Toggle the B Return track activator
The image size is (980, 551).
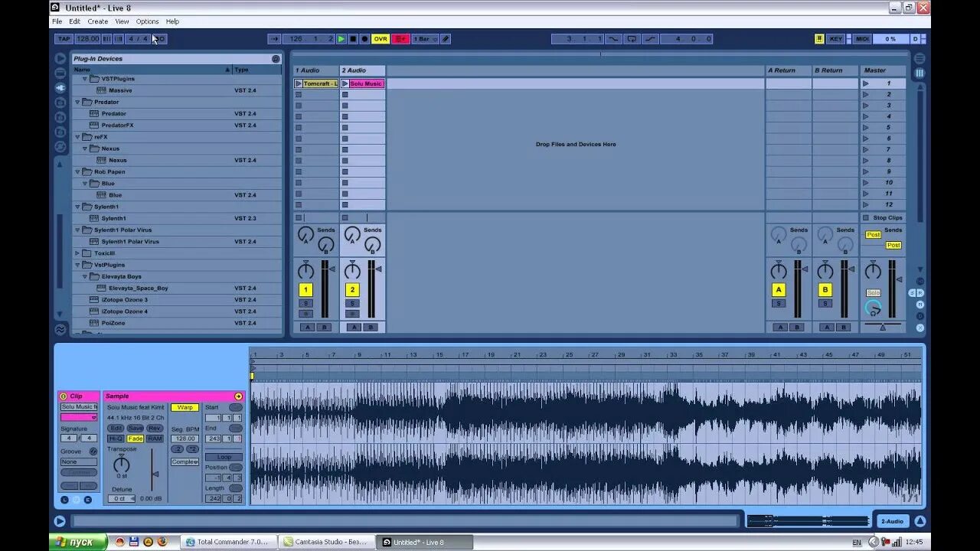825,290
